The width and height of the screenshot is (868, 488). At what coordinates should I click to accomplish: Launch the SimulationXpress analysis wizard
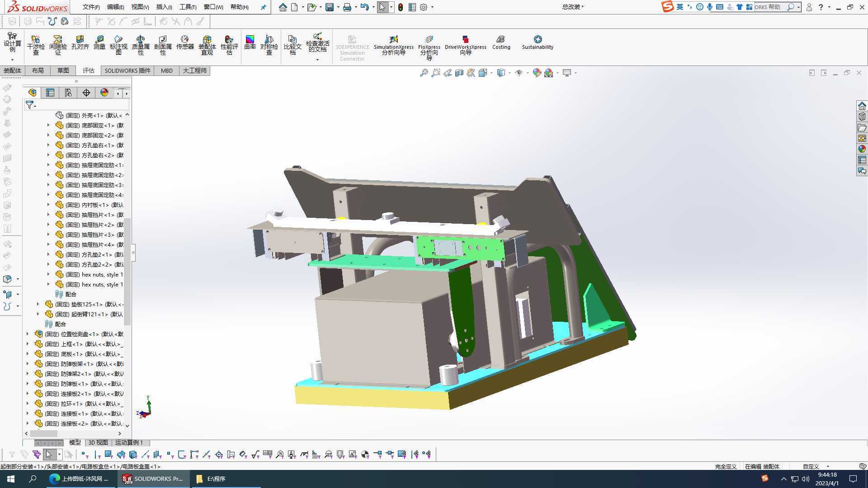click(393, 44)
